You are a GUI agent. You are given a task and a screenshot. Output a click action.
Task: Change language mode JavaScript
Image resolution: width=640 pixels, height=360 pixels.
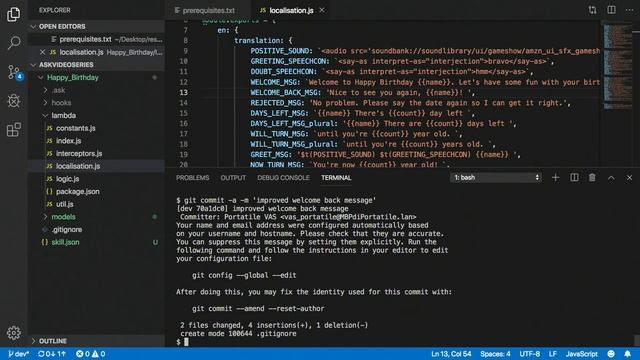pos(582,354)
